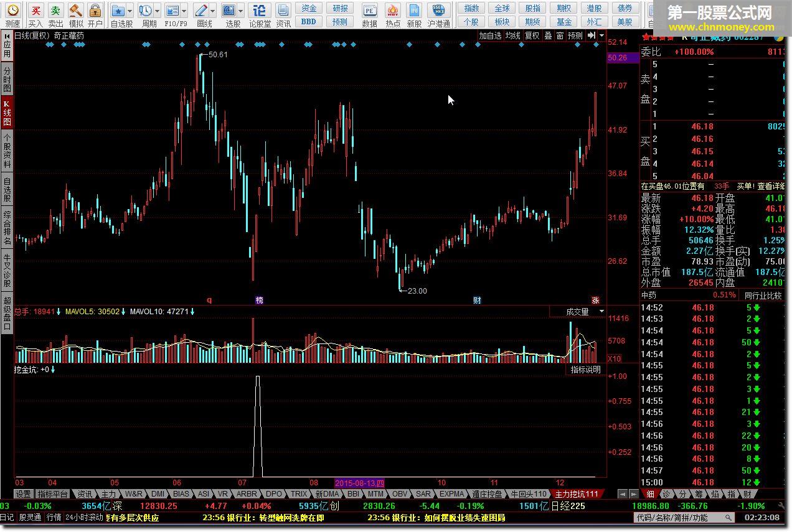Open the 测速 speed test icon
This screenshot has width=792, height=532.
tap(12, 11)
